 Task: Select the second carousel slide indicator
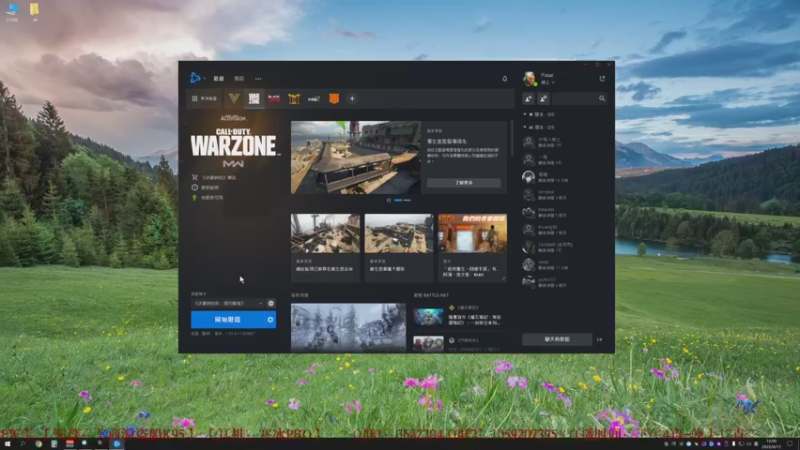pyautogui.click(x=407, y=200)
